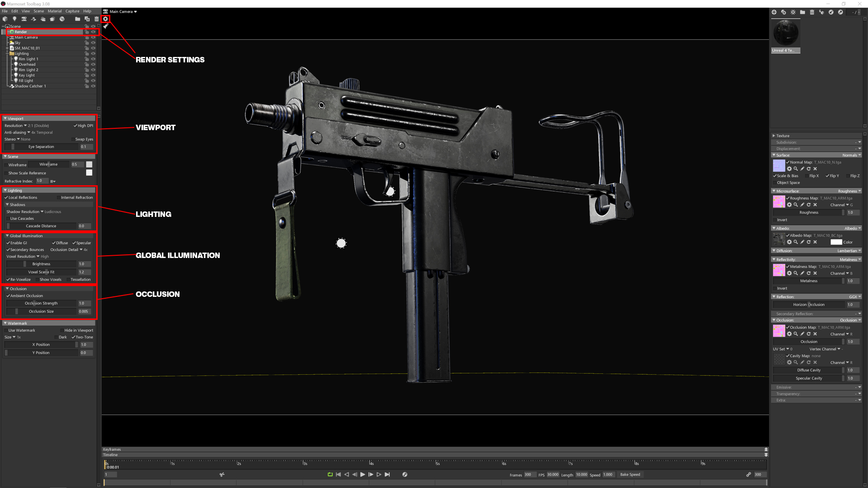Add a turntable (disc icon)
Viewport: 868px width, 488px height.
click(x=62, y=19)
